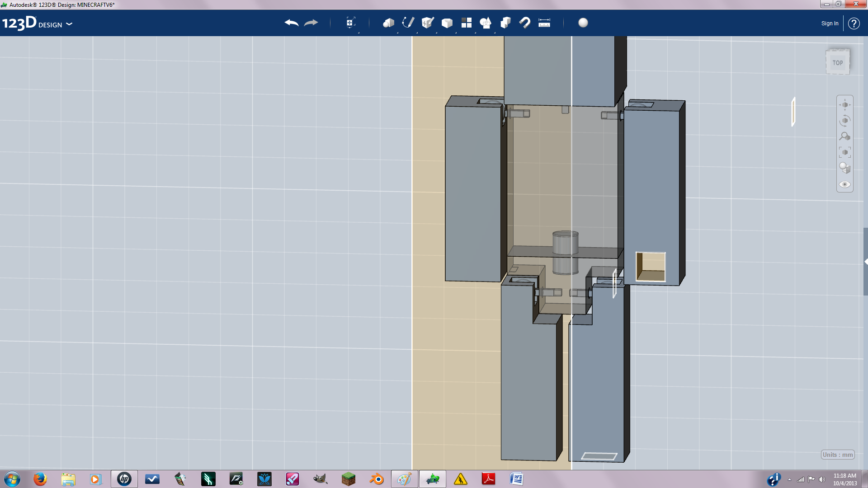Viewport: 868px width, 488px height.
Task: Expand the Transform tool dropdown arrow
Action: [x=359, y=33]
